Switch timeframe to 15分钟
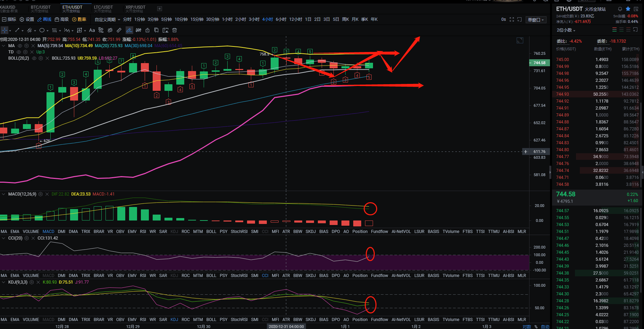The width and height of the screenshot is (644, 329). pos(197,19)
